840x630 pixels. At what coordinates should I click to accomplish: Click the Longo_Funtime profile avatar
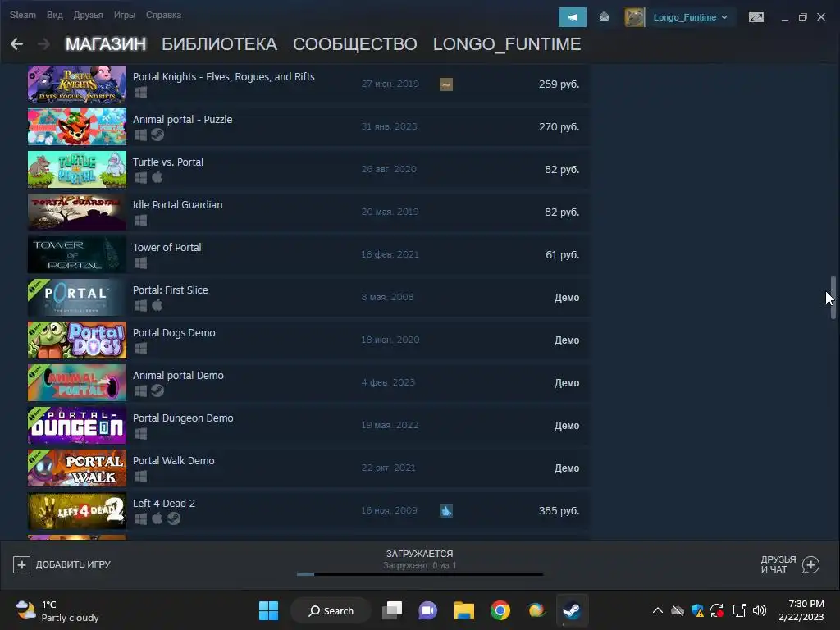635,17
